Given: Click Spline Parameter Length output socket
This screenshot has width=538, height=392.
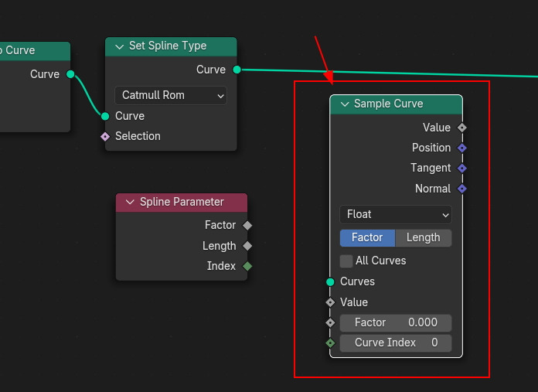Looking at the screenshot, I should click(x=247, y=246).
